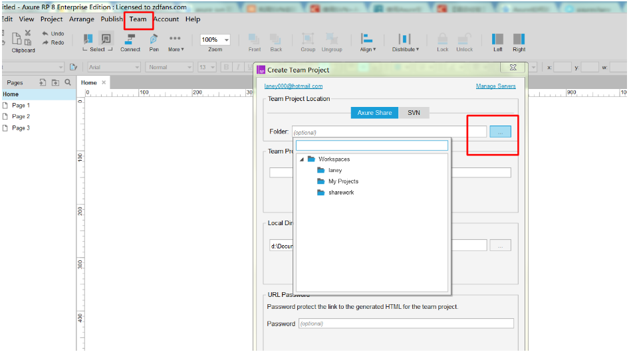Close the Home canvas tab
This screenshot has width=629, height=364.
point(104,82)
